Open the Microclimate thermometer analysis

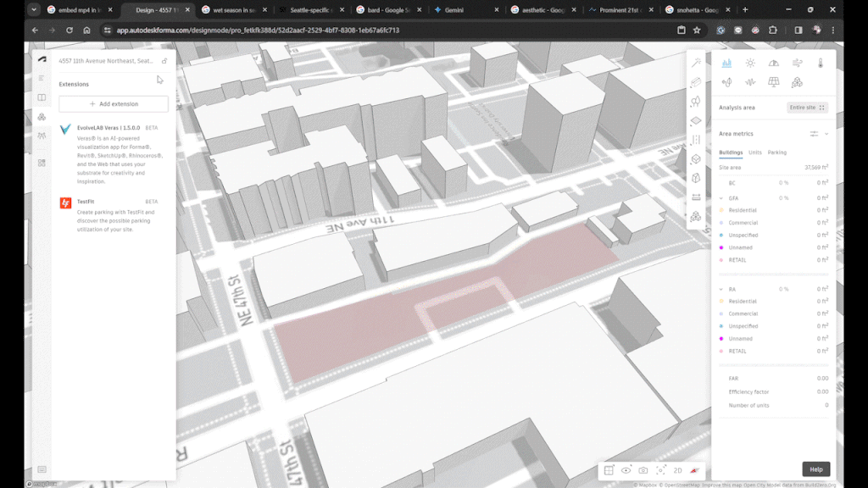tap(821, 63)
